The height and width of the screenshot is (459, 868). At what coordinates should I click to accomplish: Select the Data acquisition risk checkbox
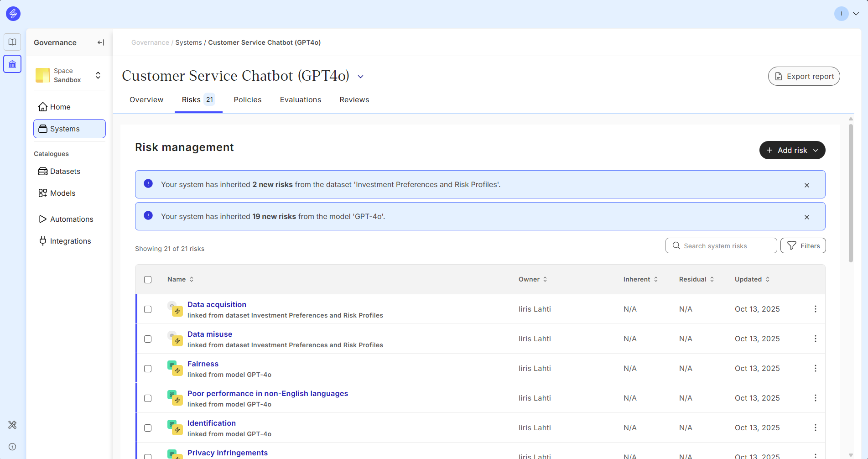[148, 309]
